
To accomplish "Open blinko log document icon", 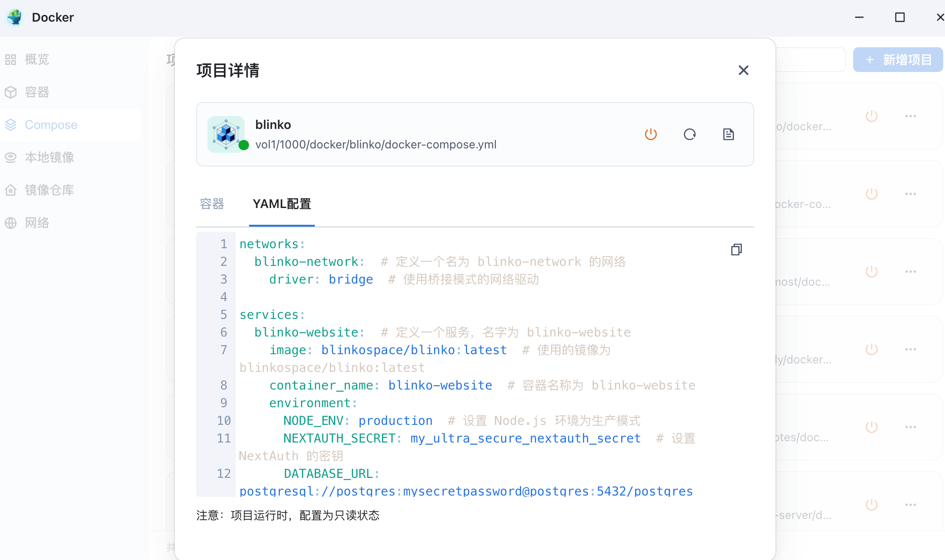I will click(729, 134).
